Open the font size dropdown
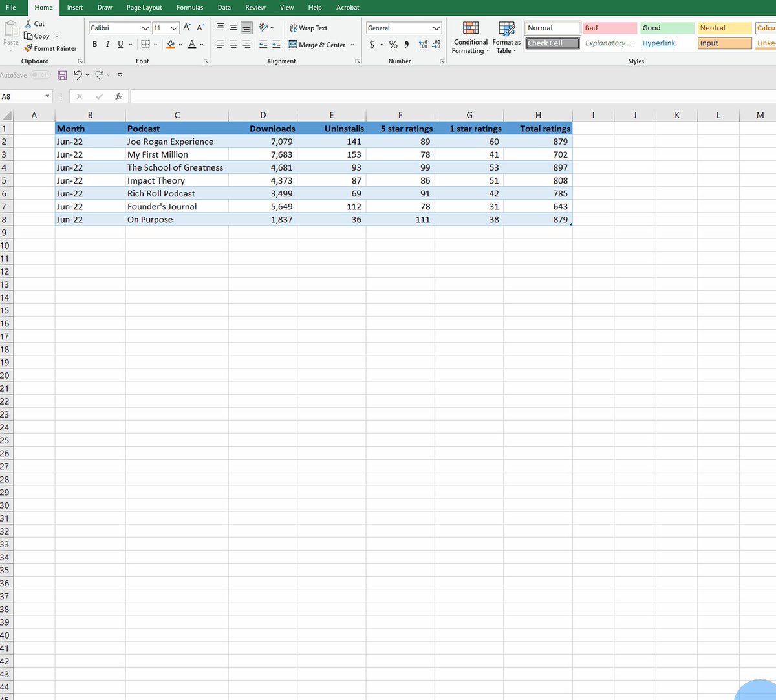The height and width of the screenshot is (700, 776). coord(174,28)
